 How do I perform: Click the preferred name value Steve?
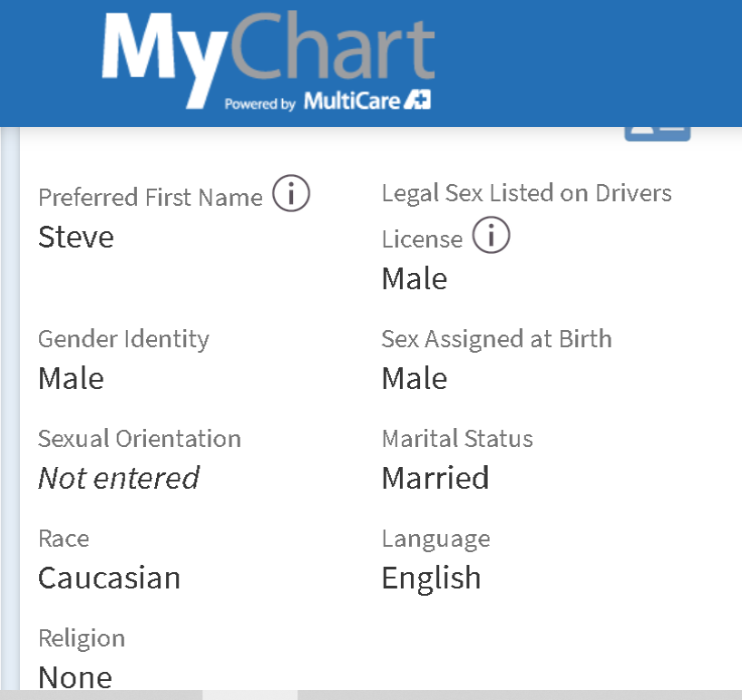point(76,238)
